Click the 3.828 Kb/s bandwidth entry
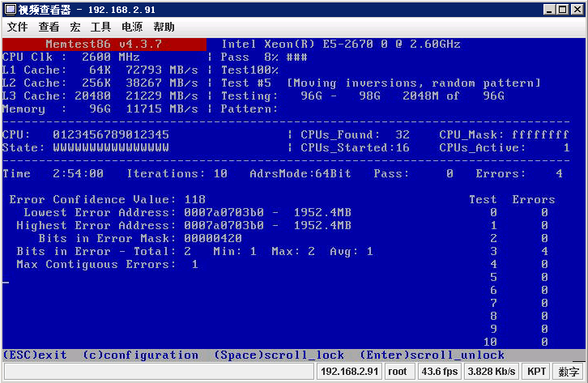 point(492,372)
